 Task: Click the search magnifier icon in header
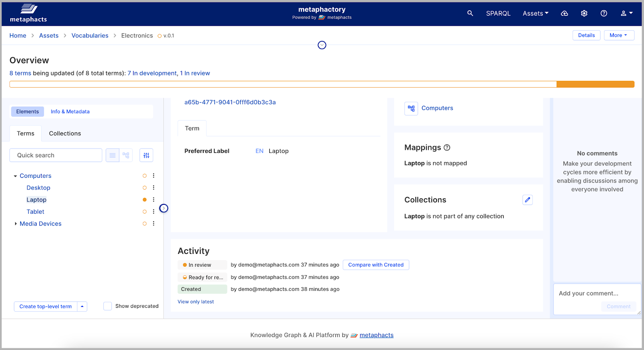click(x=470, y=13)
